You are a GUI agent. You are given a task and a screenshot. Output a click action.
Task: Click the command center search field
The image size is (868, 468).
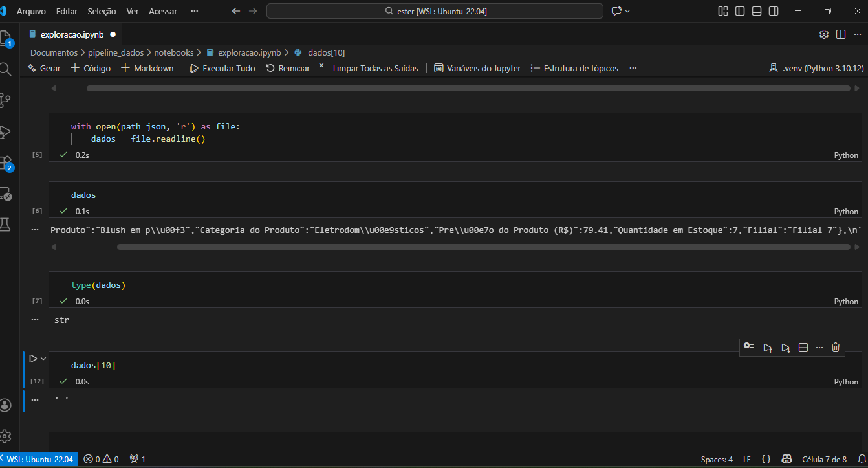(x=434, y=11)
